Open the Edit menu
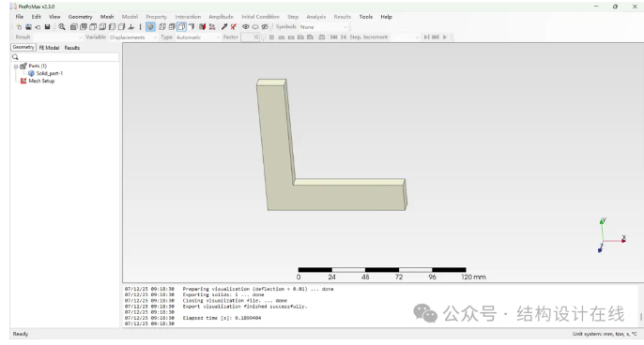This screenshot has width=644, height=345. pyautogui.click(x=36, y=17)
